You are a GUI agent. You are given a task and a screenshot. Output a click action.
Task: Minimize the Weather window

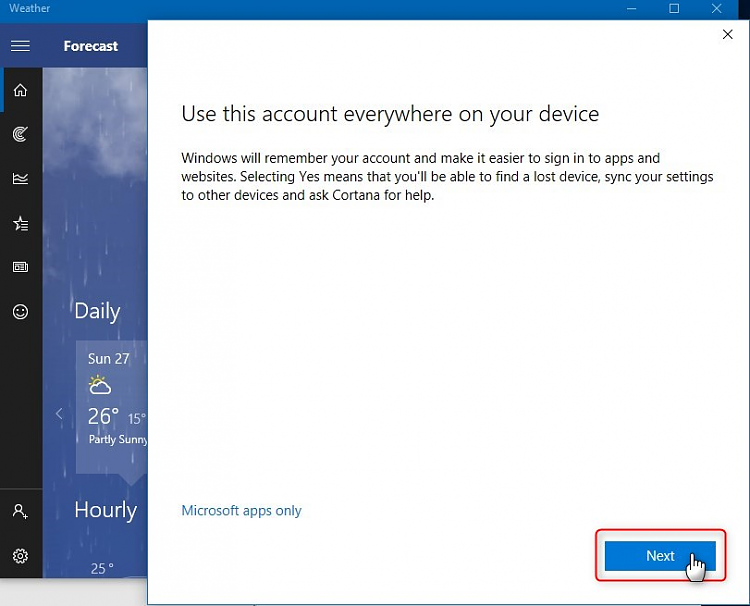[631, 9]
